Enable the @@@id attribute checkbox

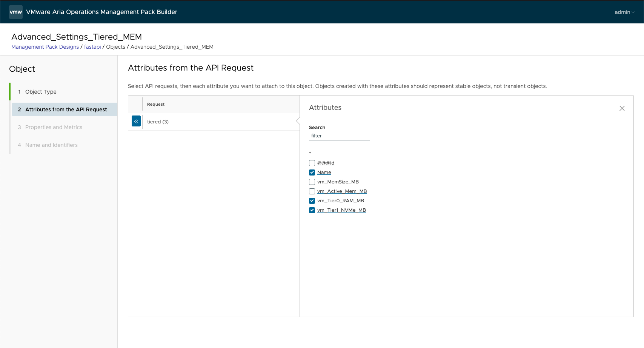[x=312, y=163]
